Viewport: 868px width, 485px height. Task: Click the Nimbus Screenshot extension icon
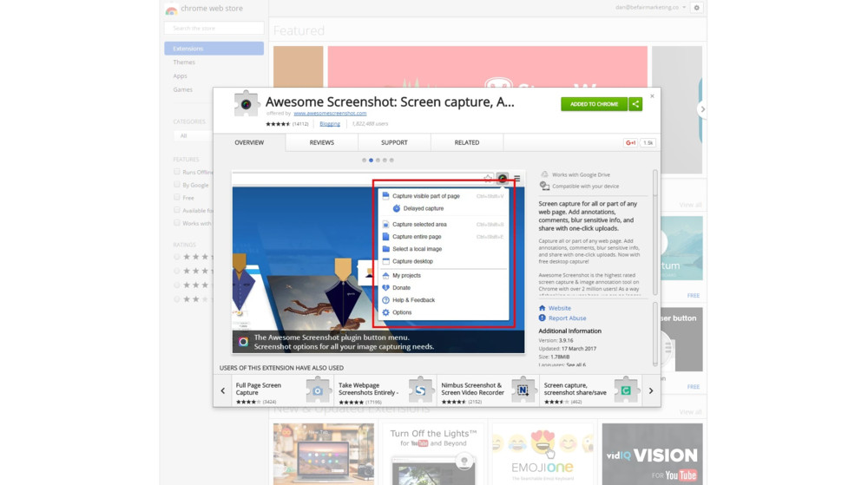pos(523,390)
